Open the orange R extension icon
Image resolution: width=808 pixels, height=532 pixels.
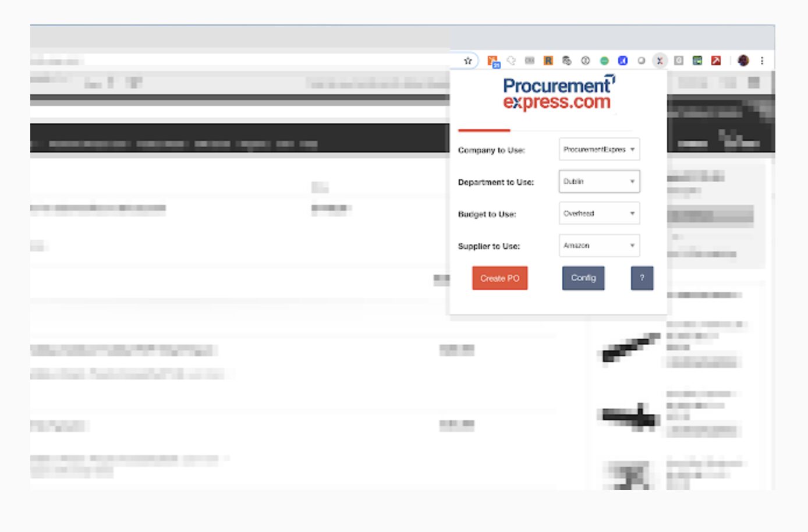coord(548,61)
